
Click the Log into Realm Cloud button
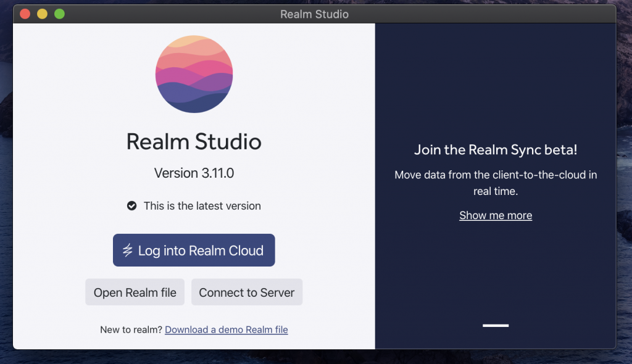194,250
